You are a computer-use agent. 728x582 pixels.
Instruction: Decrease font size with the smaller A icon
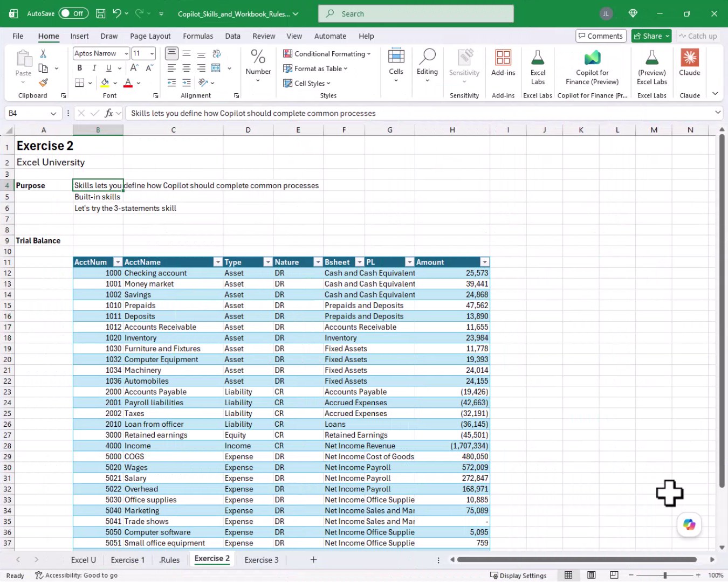tap(149, 68)
